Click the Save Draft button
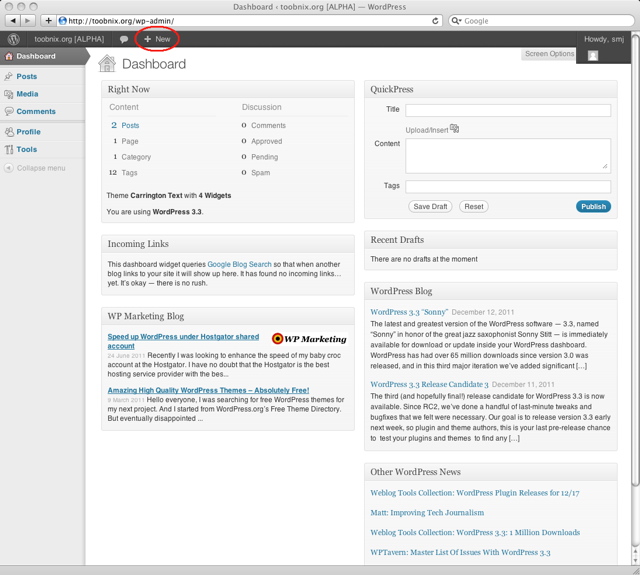This screenshot has height=575, width=640. (x=430, y=206)
